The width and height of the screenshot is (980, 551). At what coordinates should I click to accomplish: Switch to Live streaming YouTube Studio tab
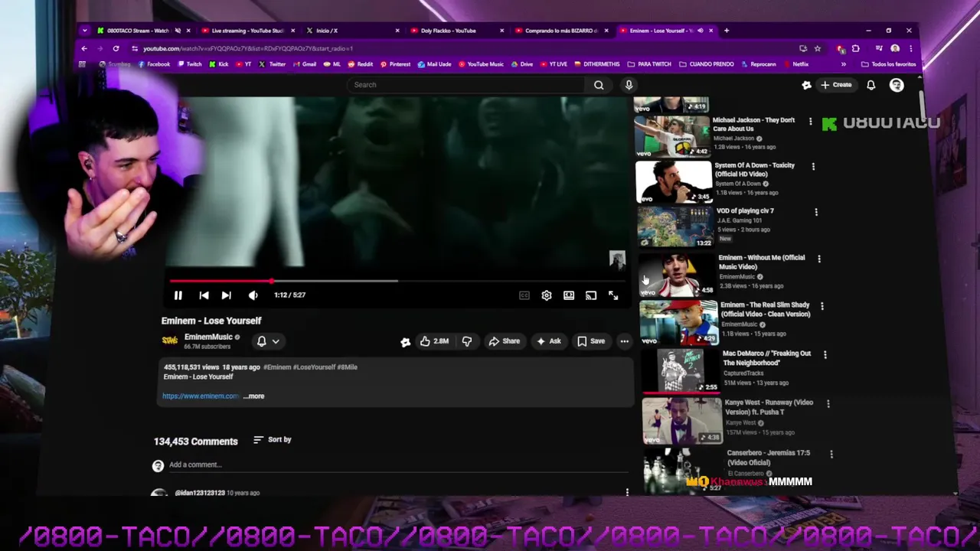point(247,31)
